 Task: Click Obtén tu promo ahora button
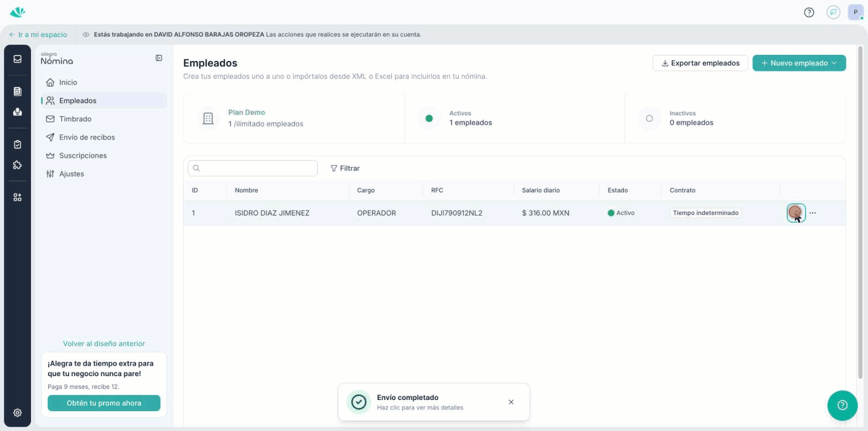[x=104, y=403]
